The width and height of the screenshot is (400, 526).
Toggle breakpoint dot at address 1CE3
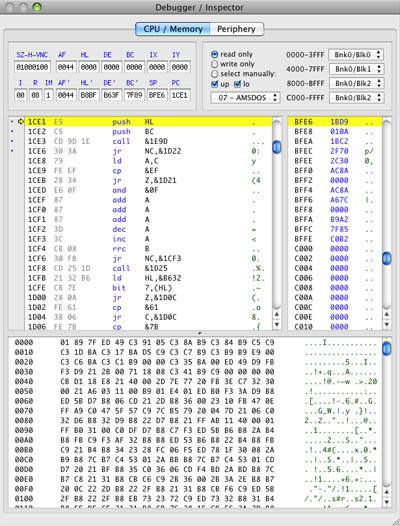tap(12, 141)
